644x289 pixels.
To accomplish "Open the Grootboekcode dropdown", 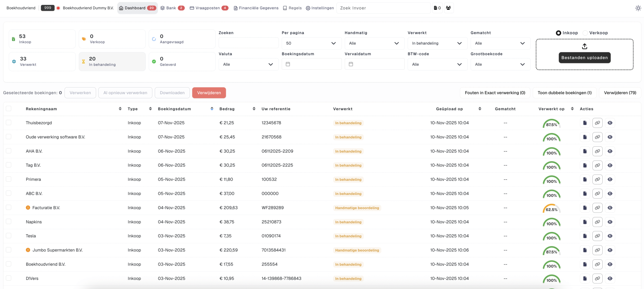I will 500,64.
